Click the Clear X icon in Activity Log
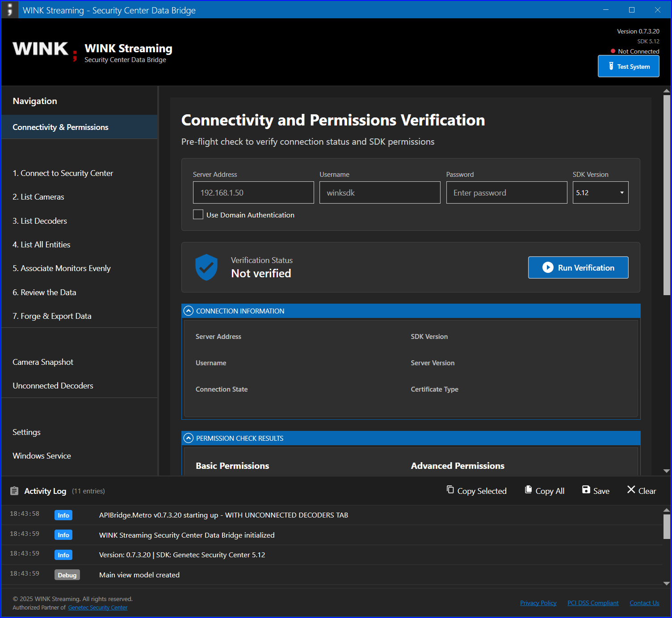This screenshot has width=672, height=618. pyautogui.click(x=631, y=490)
